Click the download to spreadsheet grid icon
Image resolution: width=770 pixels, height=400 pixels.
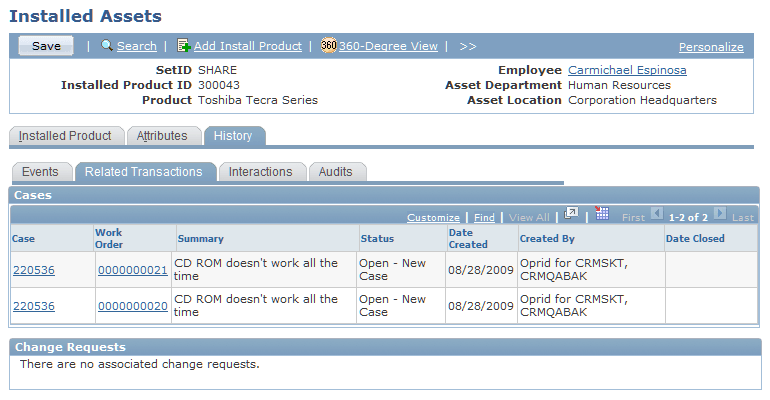[x=602, y=213]
